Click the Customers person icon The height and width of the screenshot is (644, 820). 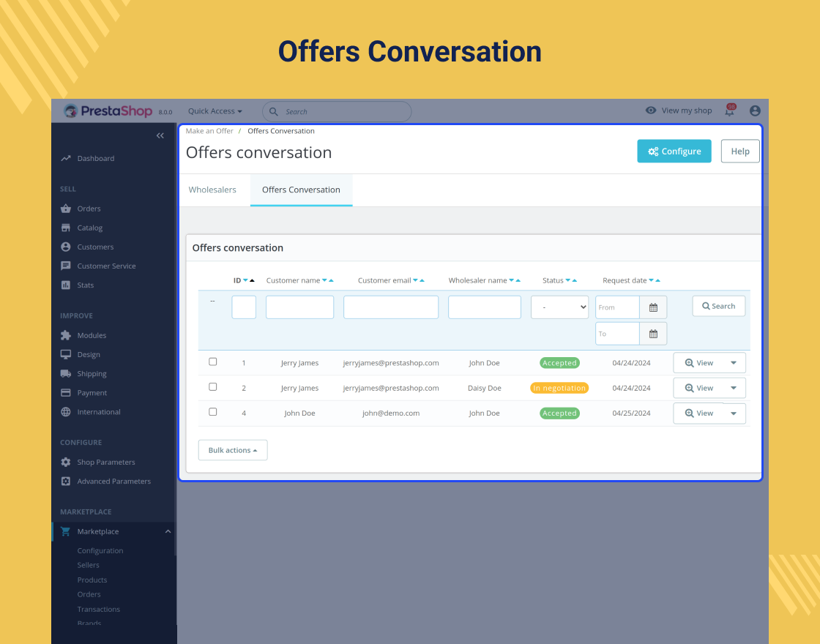coord(65,247)
